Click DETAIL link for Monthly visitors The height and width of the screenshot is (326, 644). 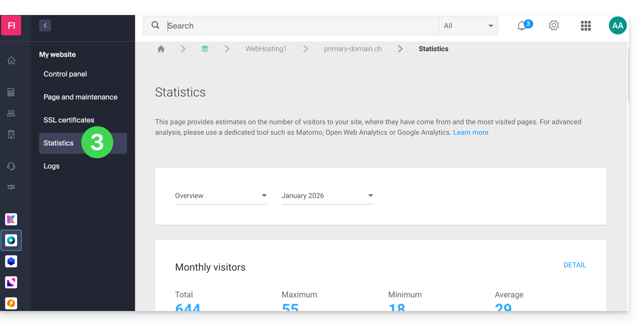tap(574, 265)
